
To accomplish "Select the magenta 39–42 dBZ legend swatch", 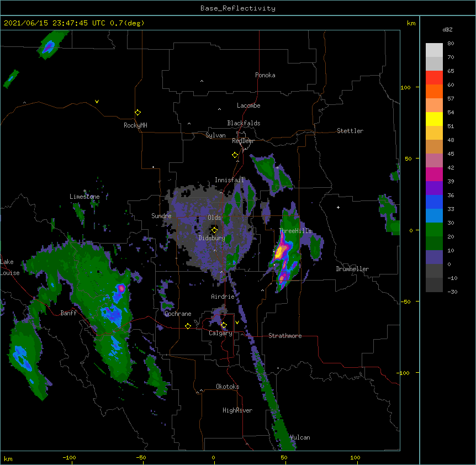I will click(x=434, y=174).
